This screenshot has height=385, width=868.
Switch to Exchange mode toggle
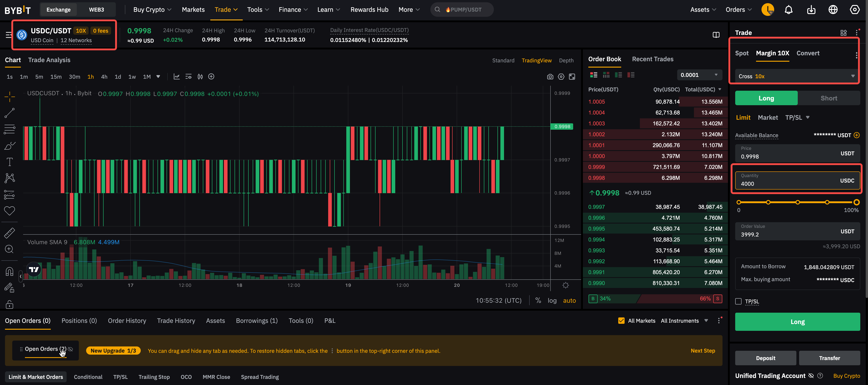click(x=58, y=10)
